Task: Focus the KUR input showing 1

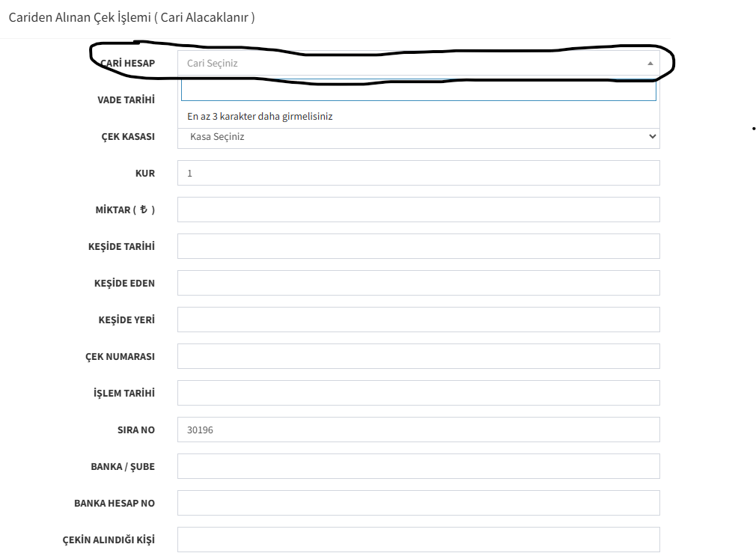Action: (x=418, y=173)
